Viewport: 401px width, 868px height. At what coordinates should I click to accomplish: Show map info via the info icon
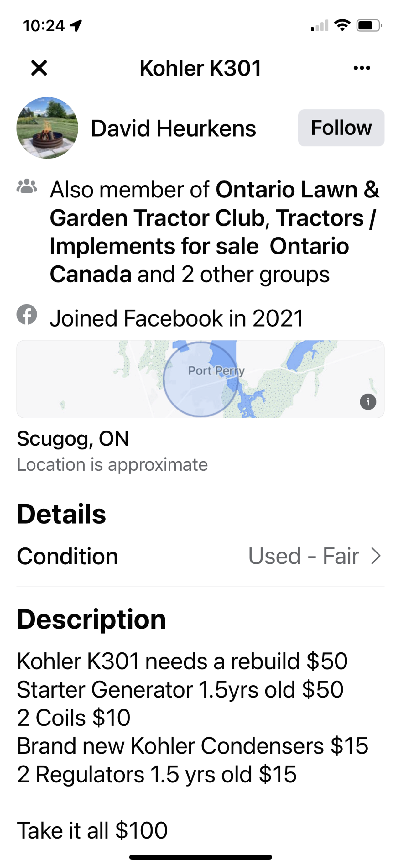point(368,402)
